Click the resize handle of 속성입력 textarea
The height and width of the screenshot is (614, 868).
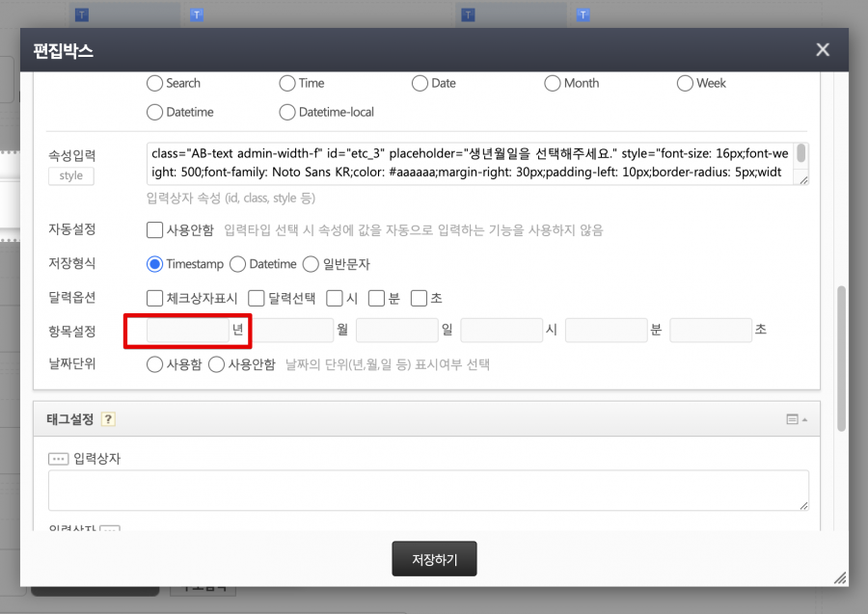coord(803,178)
